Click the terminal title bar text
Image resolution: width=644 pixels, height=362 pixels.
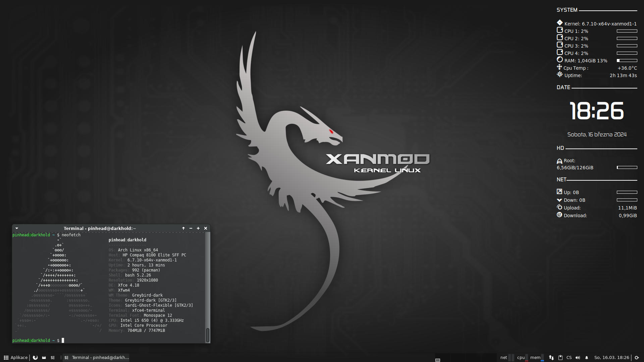(100, 229)
